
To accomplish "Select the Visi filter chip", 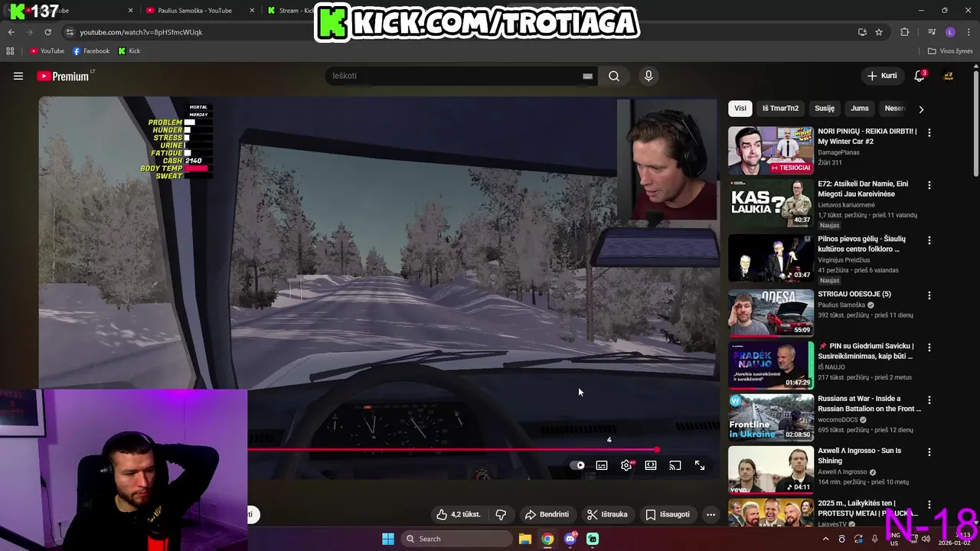I will pos(740,108).
